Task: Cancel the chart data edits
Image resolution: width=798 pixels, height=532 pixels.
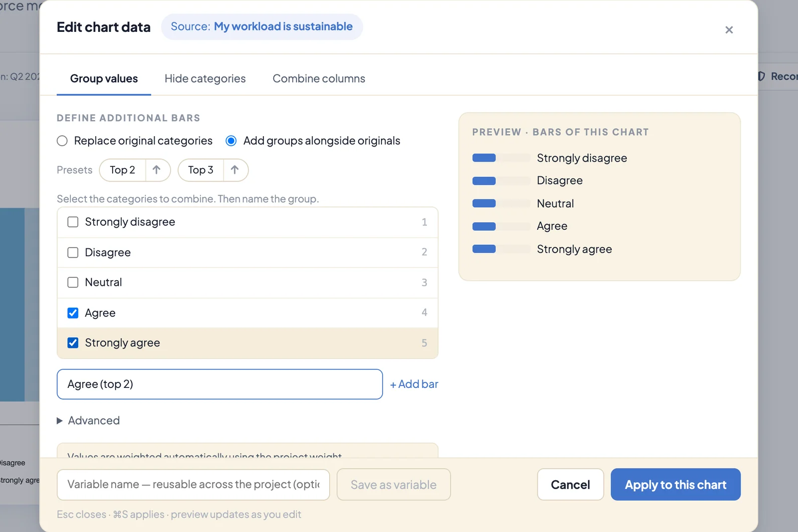Action: 570,485
